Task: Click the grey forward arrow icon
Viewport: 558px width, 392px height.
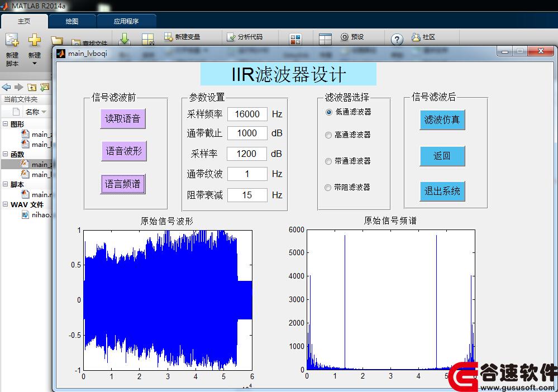Action: pos(19,87)
